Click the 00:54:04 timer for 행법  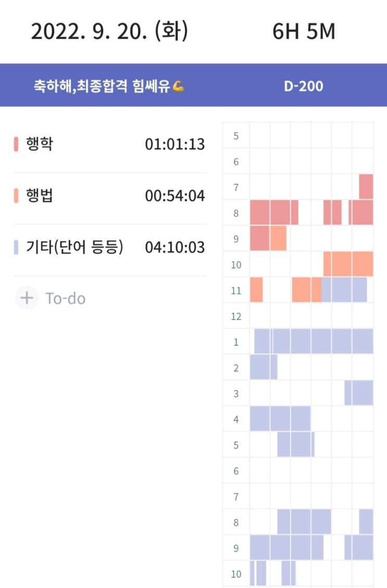click(x=174, y=196)
